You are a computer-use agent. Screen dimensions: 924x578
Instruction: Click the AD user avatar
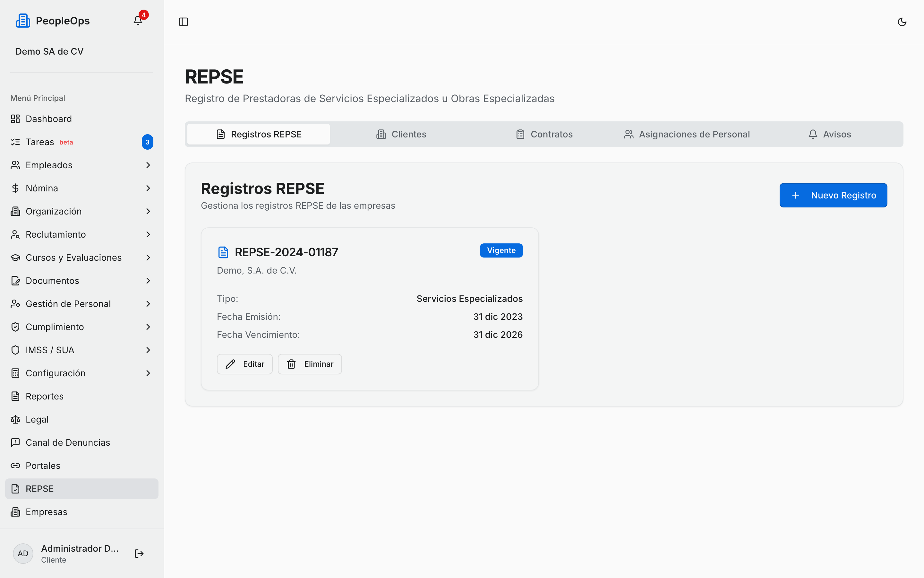tap(23, 554)
